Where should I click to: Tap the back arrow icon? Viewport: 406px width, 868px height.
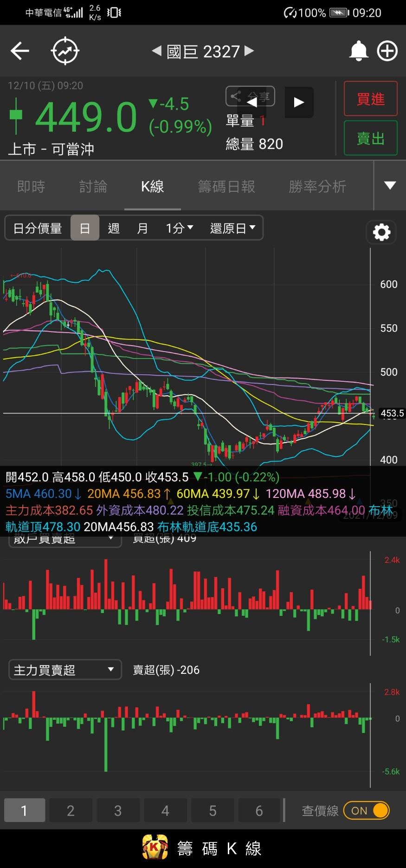tap(20, 51)
